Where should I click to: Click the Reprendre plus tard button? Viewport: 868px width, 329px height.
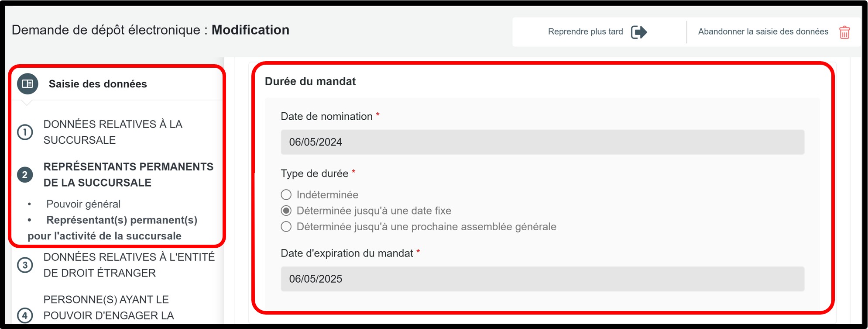pyautogui.click(x=585, y=32)
